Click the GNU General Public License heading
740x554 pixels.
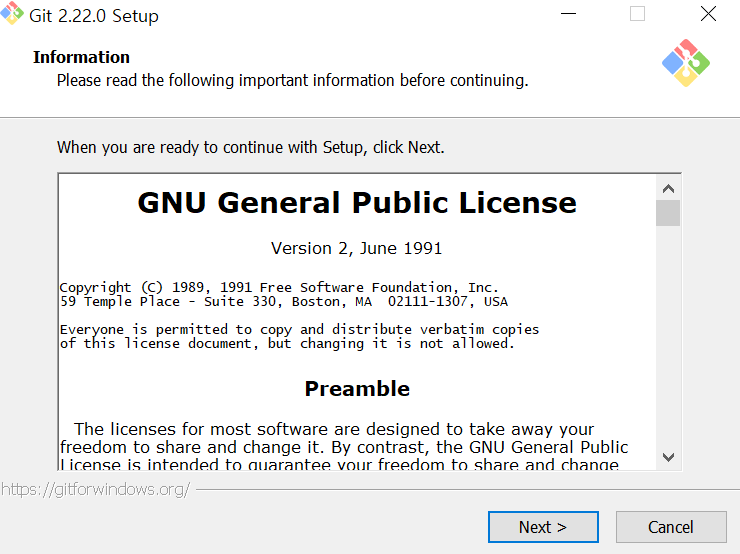[357, 203]
